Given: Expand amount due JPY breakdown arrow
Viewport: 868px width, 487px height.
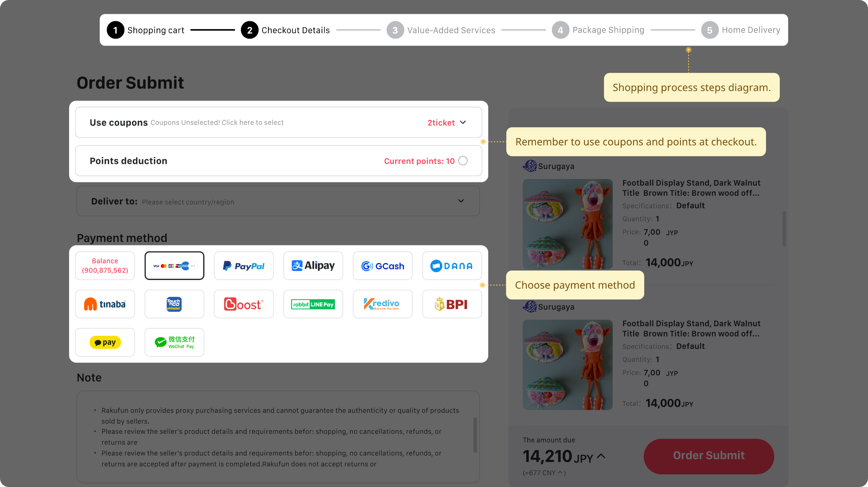Looking at the screenshot, I should (601, 456).
